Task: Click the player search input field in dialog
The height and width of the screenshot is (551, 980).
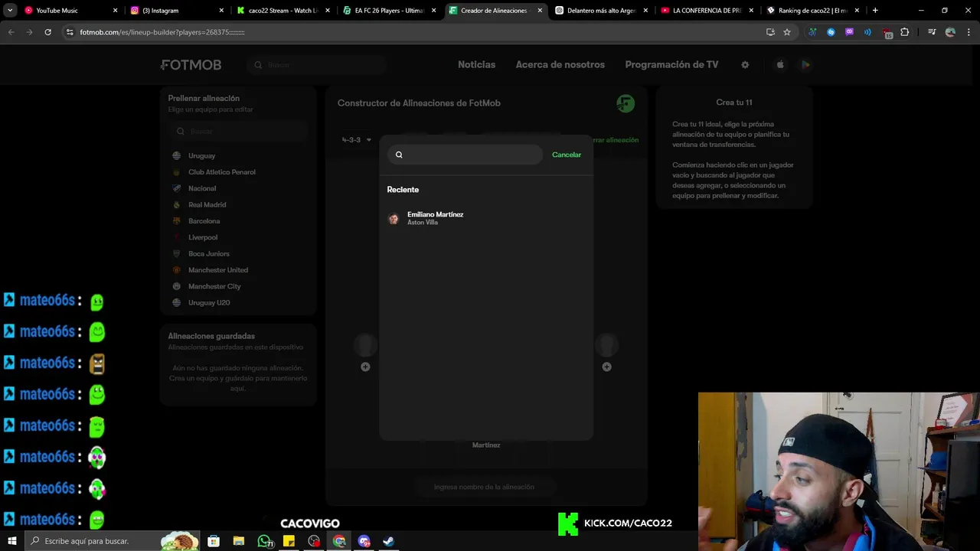Action: point(465,155)
